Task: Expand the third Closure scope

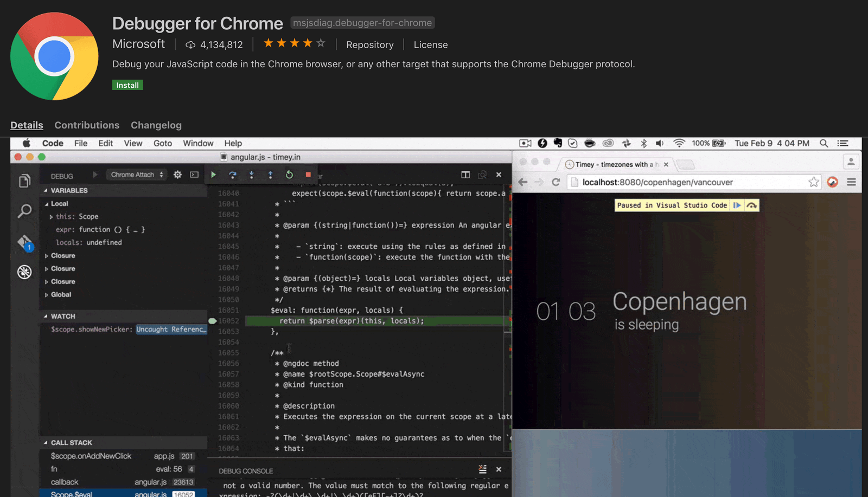Action: [60, 281]
